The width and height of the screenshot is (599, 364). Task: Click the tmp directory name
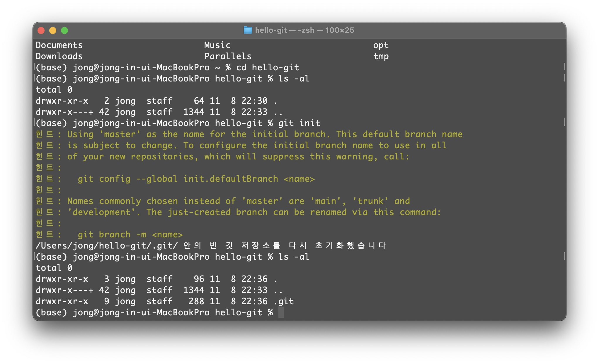click(381, 56)
